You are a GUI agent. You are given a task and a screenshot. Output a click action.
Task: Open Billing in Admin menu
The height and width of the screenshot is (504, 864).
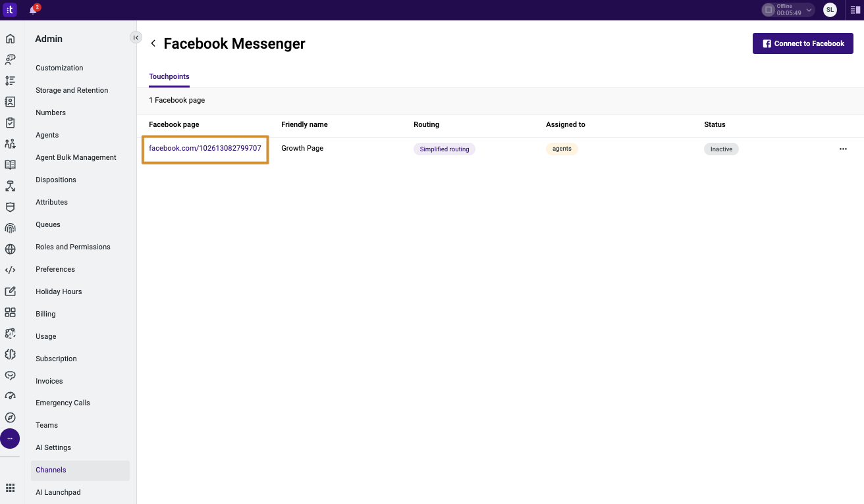(x=45, y=314)
